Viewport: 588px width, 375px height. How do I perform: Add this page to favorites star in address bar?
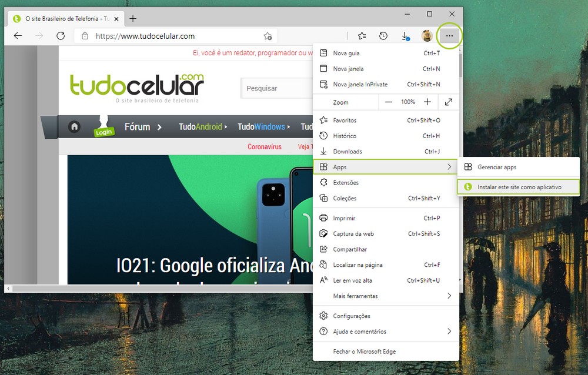268,36
